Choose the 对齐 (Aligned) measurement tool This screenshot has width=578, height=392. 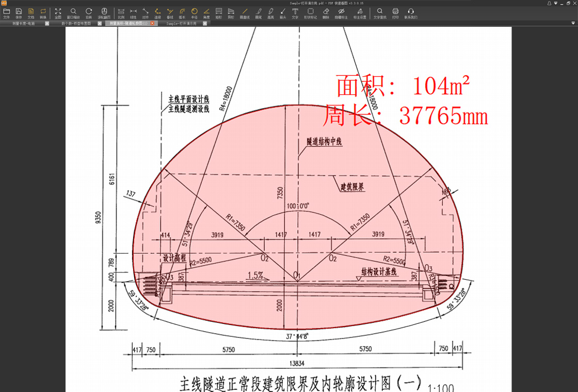pos(145,13)
